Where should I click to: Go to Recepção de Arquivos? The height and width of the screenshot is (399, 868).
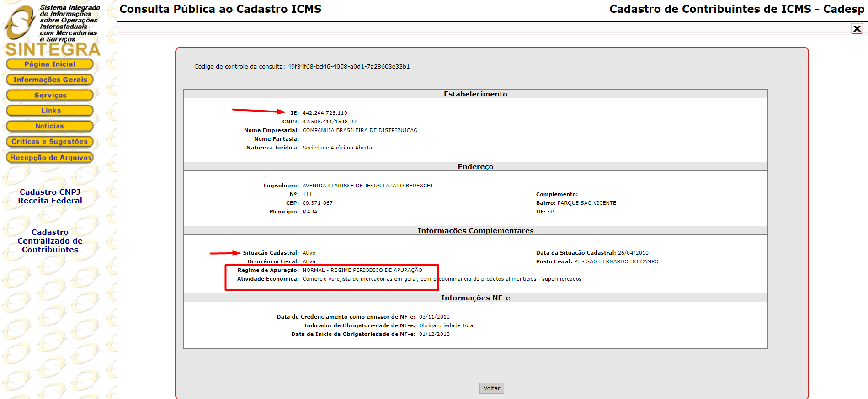[50, 158]
